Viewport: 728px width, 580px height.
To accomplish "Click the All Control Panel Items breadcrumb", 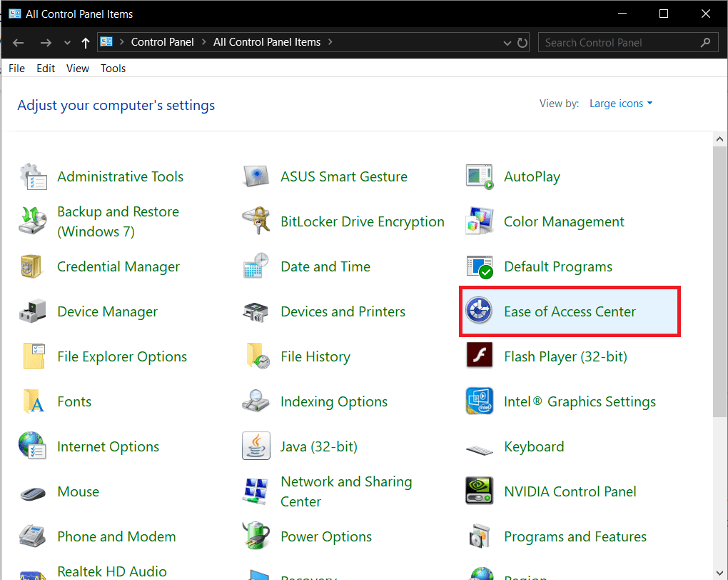I will (x=267, y=42).
